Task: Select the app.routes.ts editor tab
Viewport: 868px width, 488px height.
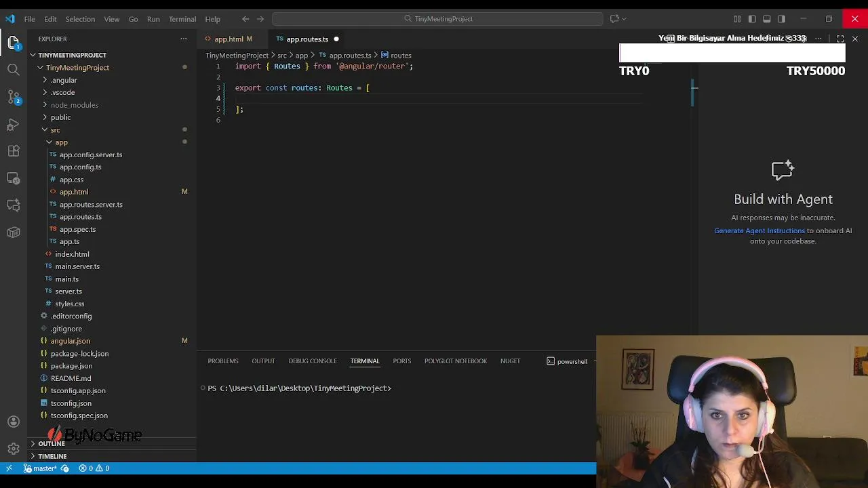Action: [307, 39]
